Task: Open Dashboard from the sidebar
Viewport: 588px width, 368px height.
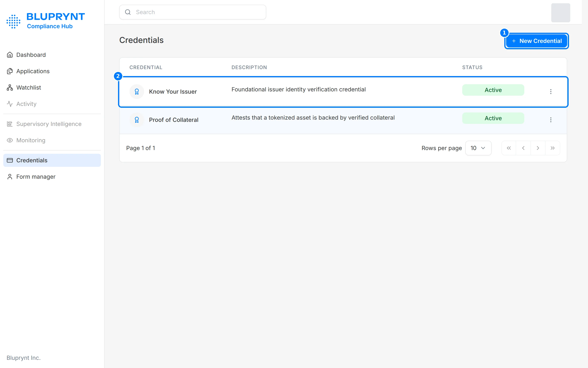Action: [x=52, y=55]
